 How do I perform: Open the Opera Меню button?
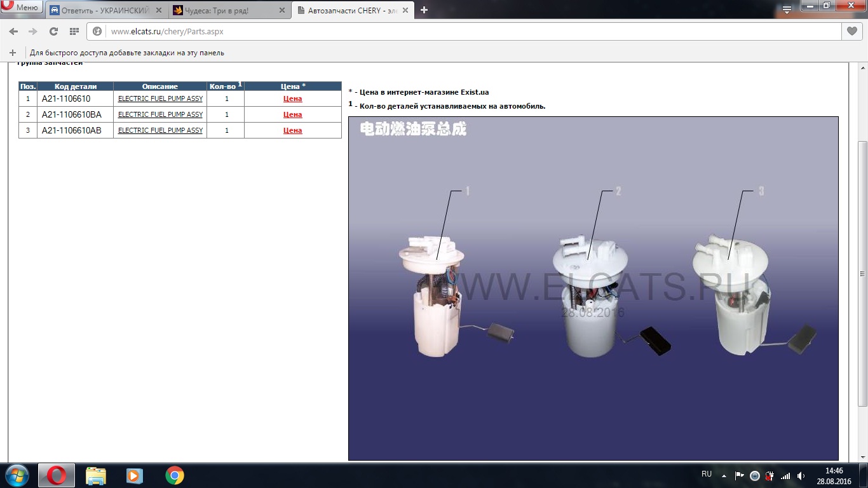tap(22, 7)
